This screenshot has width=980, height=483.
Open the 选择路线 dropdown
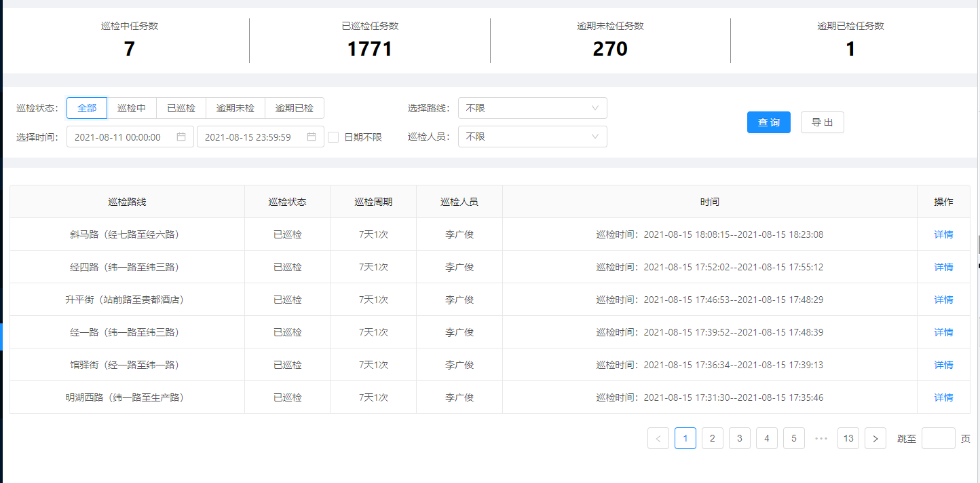coord(532,107)
